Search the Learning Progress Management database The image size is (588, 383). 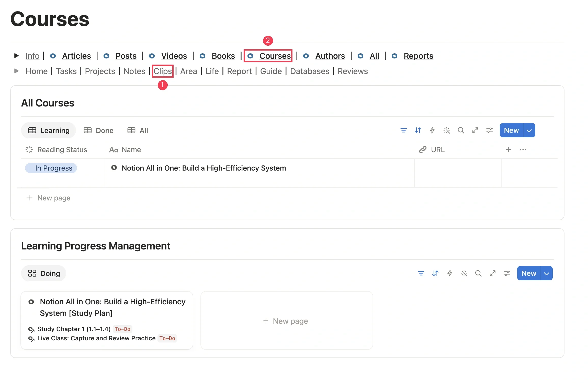[478, 273]
